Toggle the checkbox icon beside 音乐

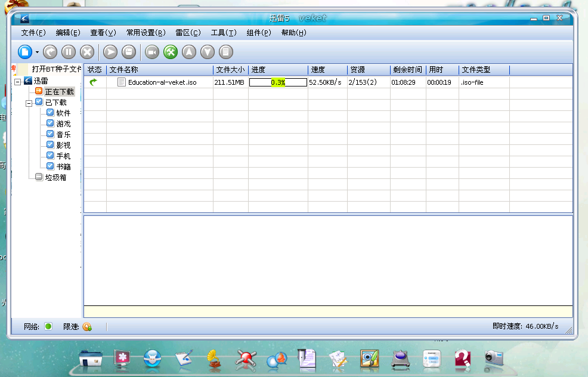coord(50,134)
